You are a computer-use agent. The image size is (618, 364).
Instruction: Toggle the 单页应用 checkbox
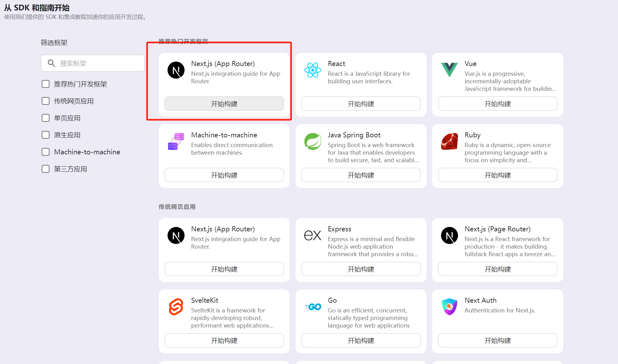(46, 118)
